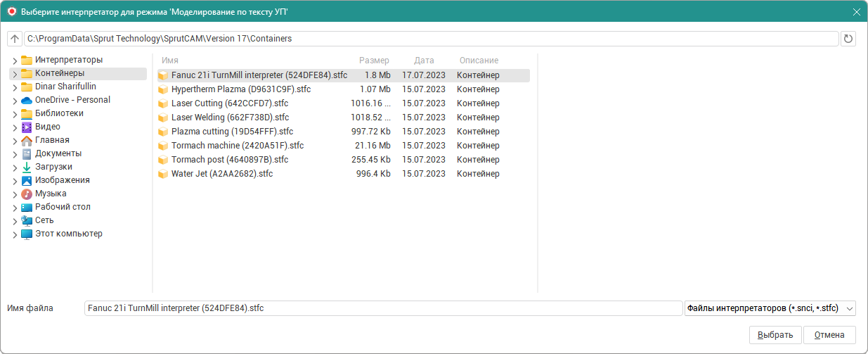Expand the Библиотеки tree node

click(15, 114)
